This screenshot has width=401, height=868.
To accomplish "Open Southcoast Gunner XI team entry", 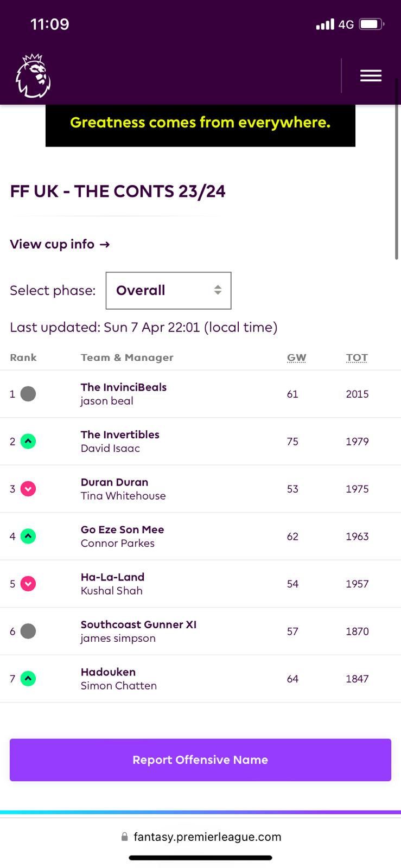I will (x=138, y=624).
